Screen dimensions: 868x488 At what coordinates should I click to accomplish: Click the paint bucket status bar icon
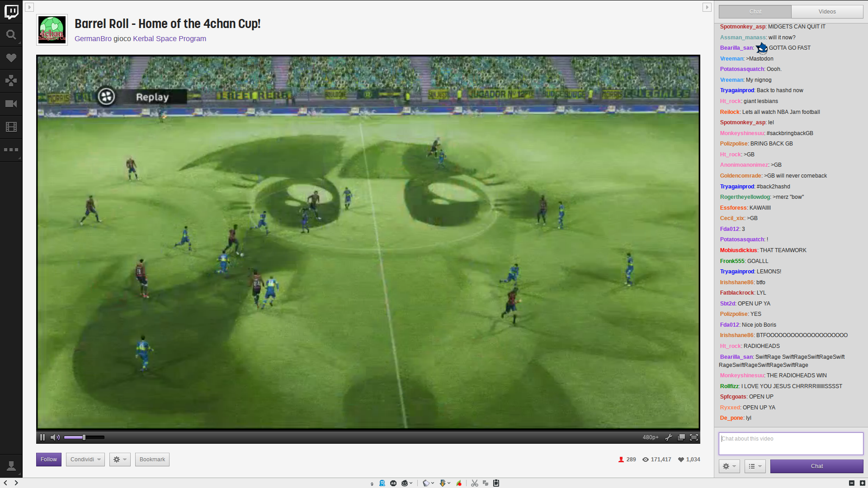pos(426,483)
